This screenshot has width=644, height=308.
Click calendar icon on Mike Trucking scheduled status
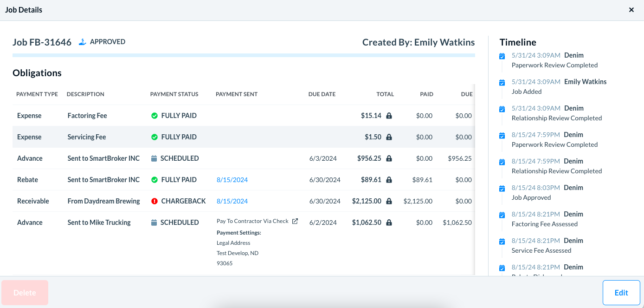pos(154,223)
